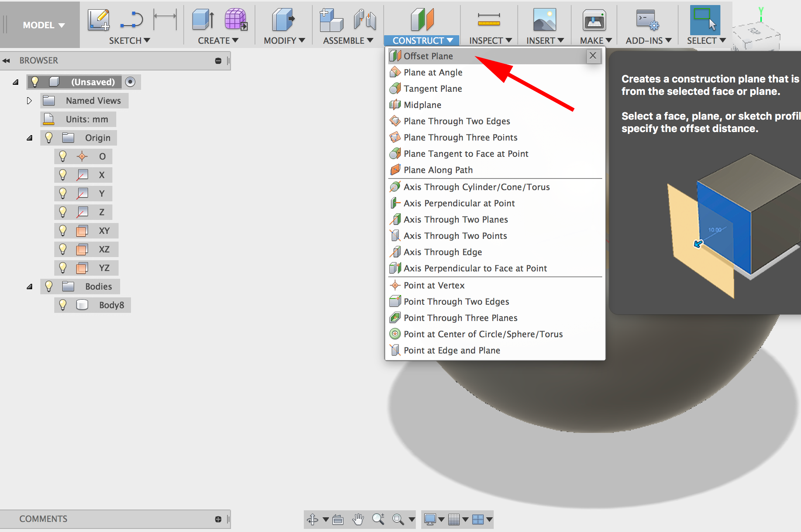Click the Extrude icon in the Create group
Screen dimensions: 801x532
[x=203, y=20]
